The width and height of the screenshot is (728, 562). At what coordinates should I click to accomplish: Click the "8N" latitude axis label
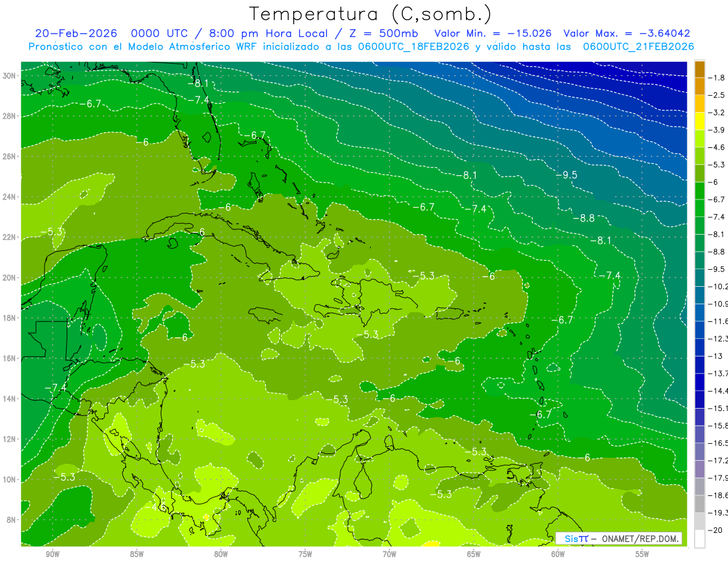pyautogui.click(x=10, y=520)
